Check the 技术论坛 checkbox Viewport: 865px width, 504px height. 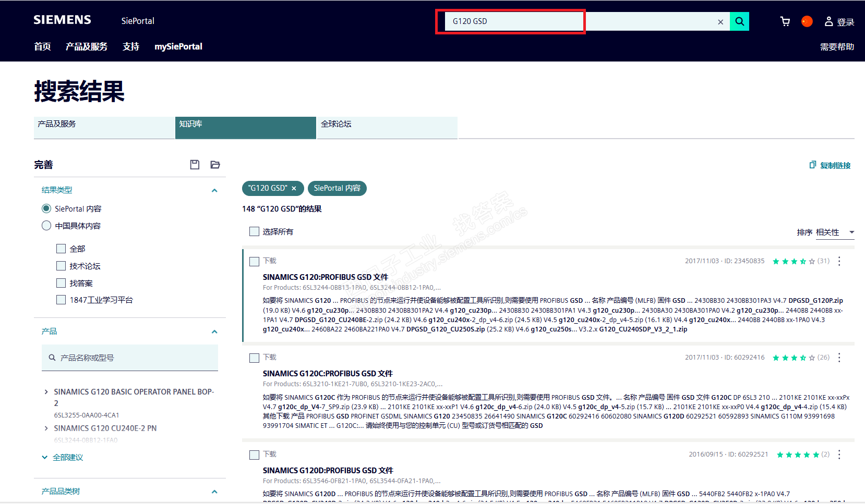(x=61, y=266)
